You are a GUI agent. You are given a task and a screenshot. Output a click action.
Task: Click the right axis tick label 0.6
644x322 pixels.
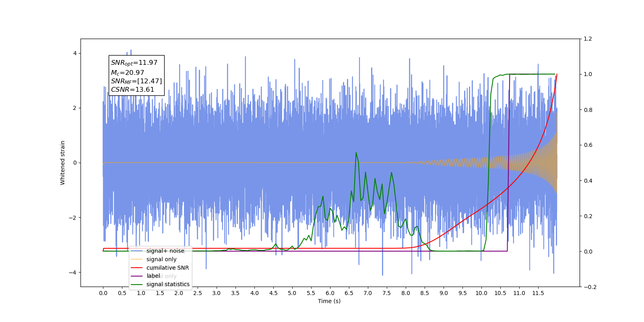pyautogui.click(x=588, y=145)
